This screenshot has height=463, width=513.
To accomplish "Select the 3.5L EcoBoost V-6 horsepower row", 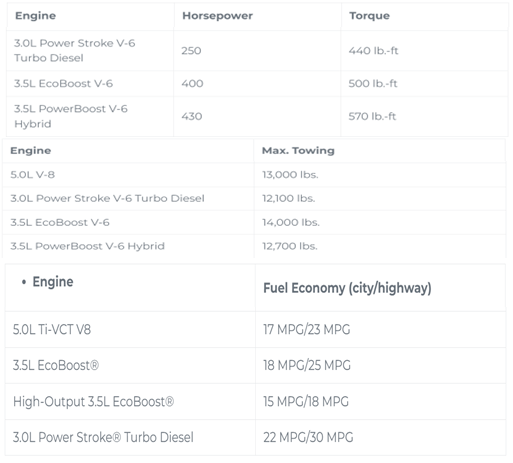I will point(257,83).
